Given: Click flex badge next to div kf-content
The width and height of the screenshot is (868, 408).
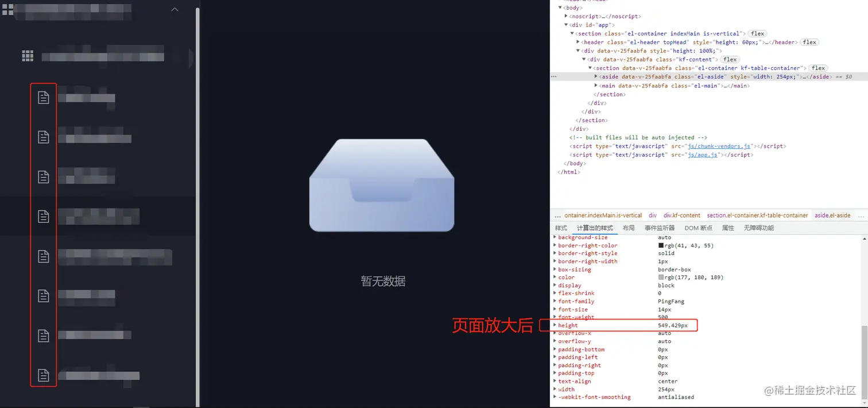Looking at the screenshot, I should (730, 59).
